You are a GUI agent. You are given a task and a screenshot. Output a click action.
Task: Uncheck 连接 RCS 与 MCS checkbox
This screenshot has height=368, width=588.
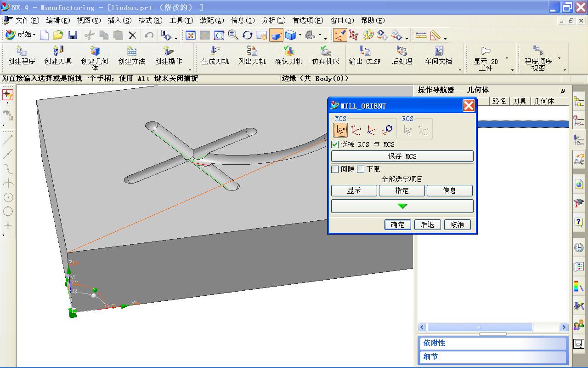pos(335,144)
